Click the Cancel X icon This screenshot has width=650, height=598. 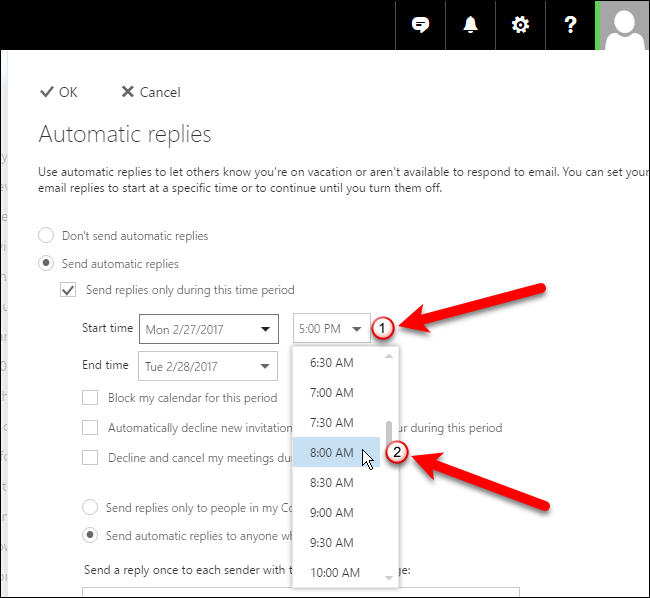(127, 92)
